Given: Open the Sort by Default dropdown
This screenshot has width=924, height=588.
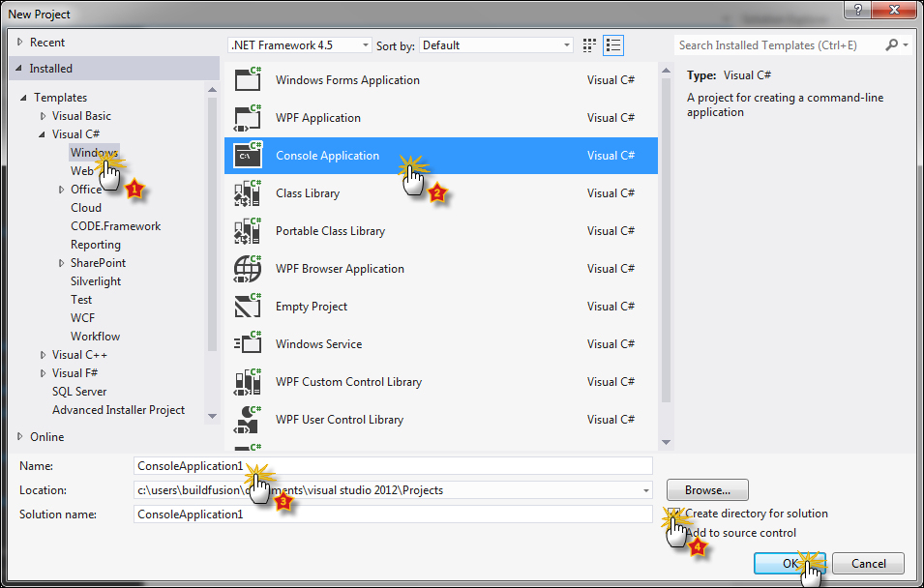Looking at the screenshot, I should tap(496, 45).
